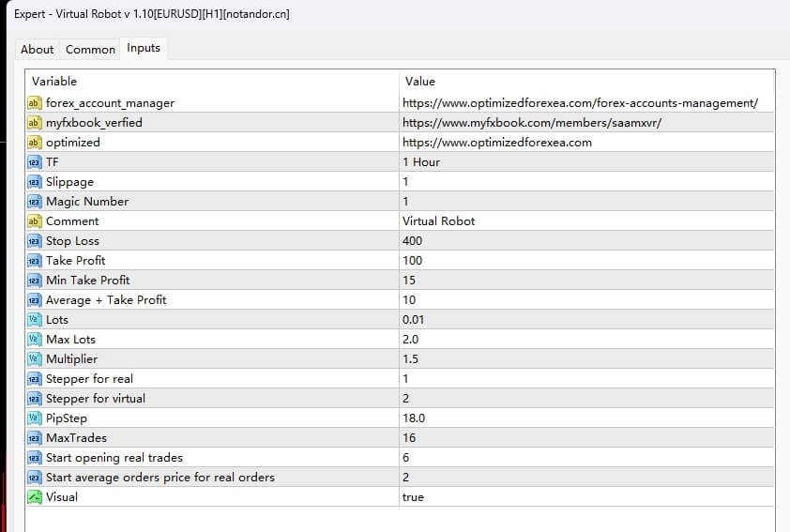Select the Max Lots value 2.0
790x532 pixels.
click(x=411, y=340)
